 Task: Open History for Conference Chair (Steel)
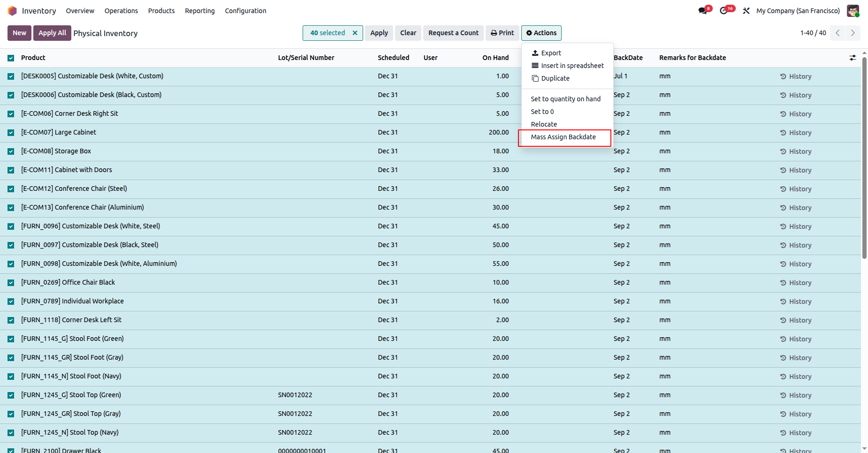point(796,189)
